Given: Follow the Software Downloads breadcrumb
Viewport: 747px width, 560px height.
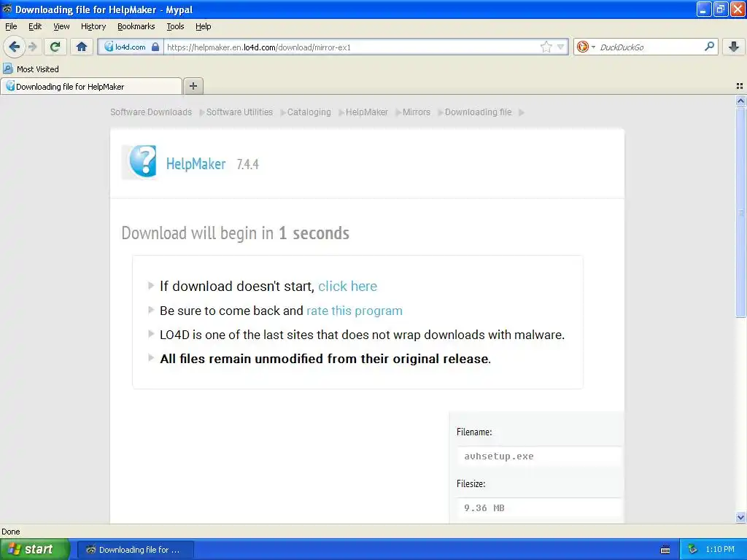Looking at the screenshot, I should tap(151, 112).
